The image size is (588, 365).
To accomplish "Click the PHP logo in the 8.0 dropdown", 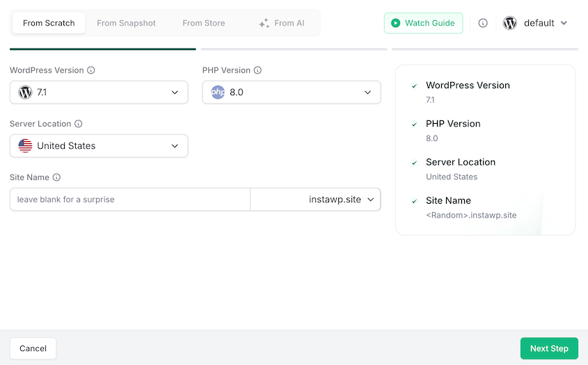I will click(218, 92).
